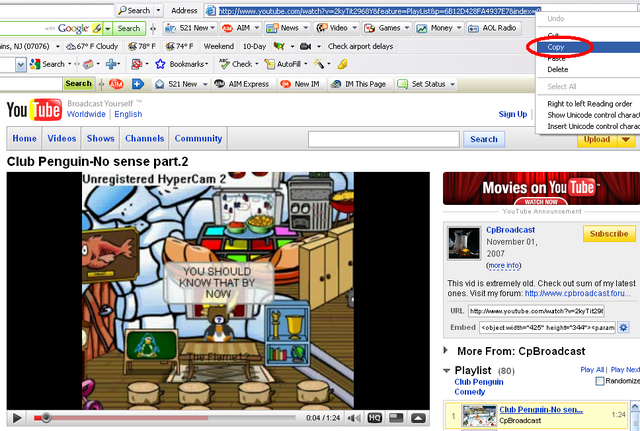Click the popup blocker icon in the Google toolbar
Image resolution: width=640 pixels, height=431 pixels.
(x=136, y=64)
